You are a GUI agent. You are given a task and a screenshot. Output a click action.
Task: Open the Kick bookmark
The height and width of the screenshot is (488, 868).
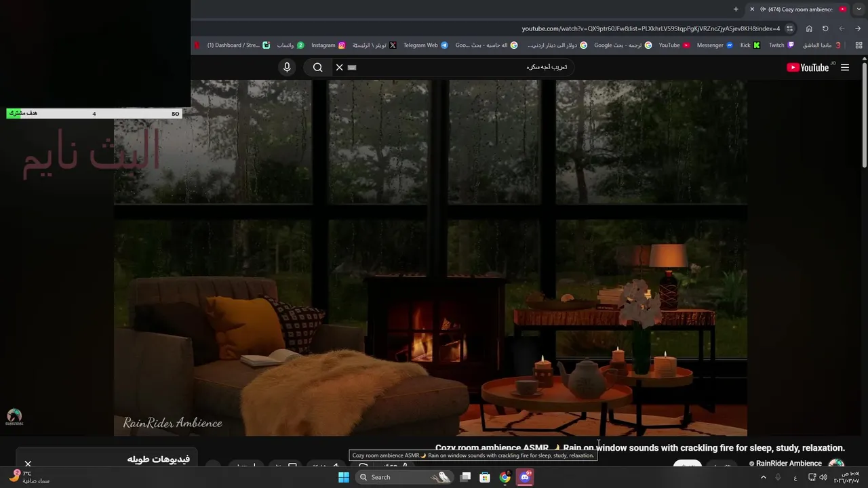750,45
